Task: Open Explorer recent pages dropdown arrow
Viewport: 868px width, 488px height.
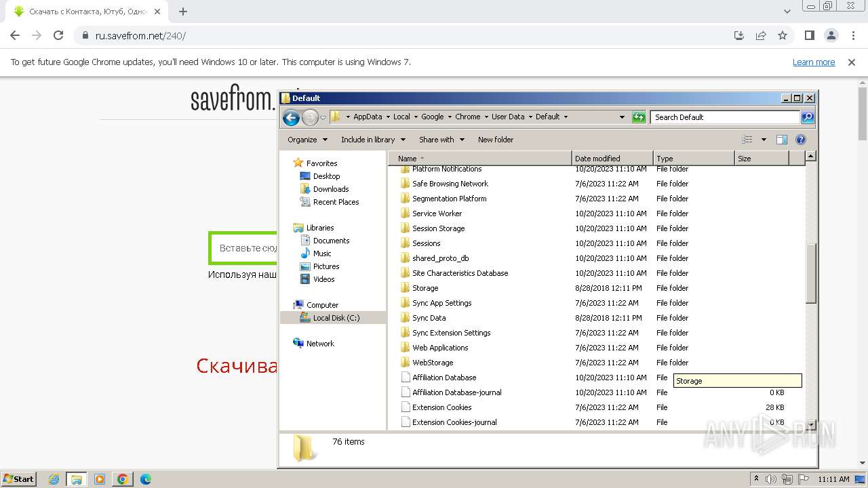Action: [x=323, y=117]
